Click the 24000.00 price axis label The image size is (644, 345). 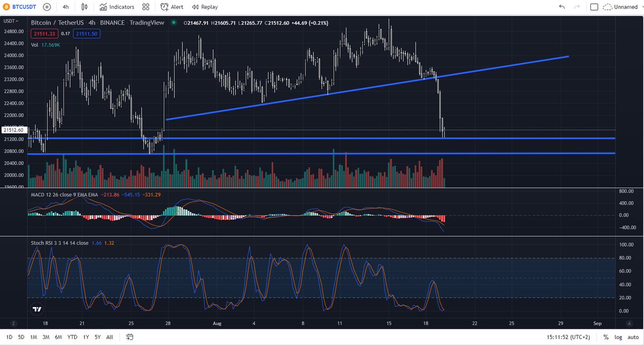click(x=14, y=55)
